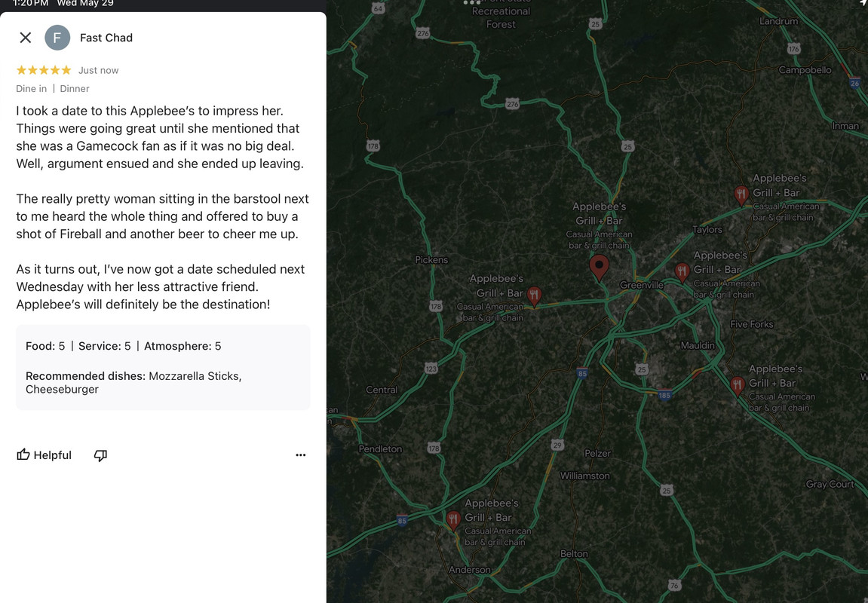Click the Greenville city label on the map
Screen dimensions: 868x603
[x=642, y=285]
